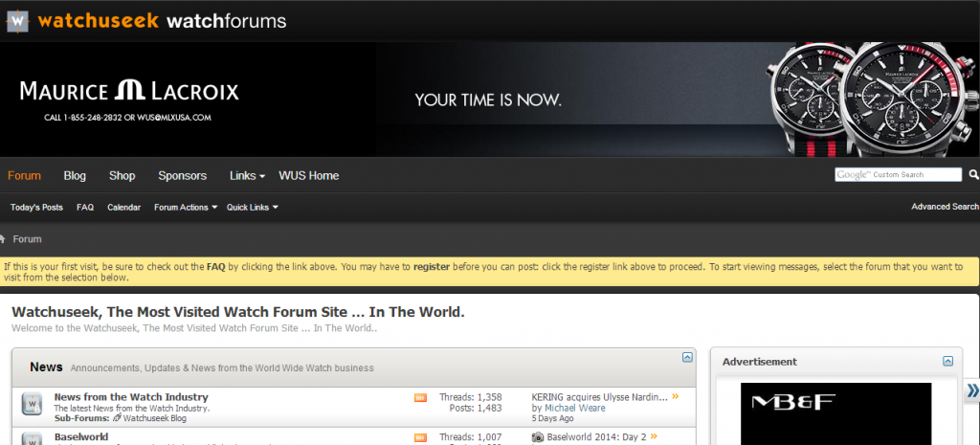
Task: Click the watchuseek watchforums header text
Action: tap(162, 21)
